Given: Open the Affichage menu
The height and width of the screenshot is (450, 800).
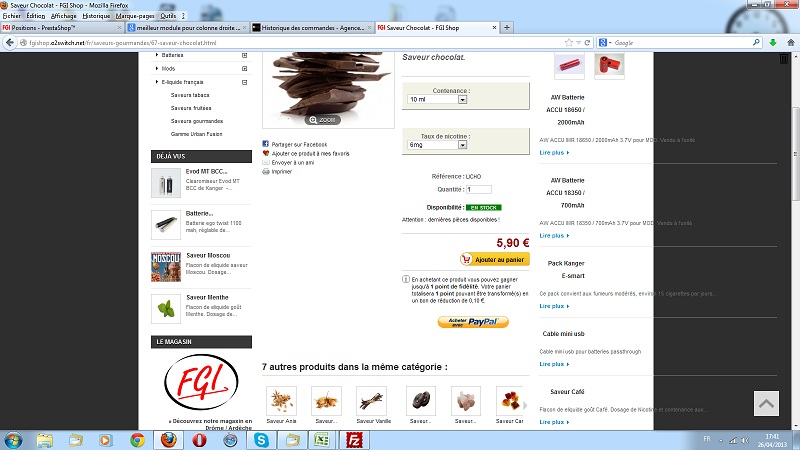Looking at the screenshot, I should point(64,16).
